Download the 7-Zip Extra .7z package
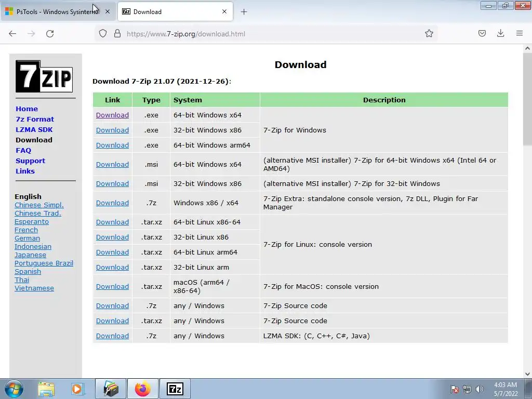532x399 pixels. 112,203
